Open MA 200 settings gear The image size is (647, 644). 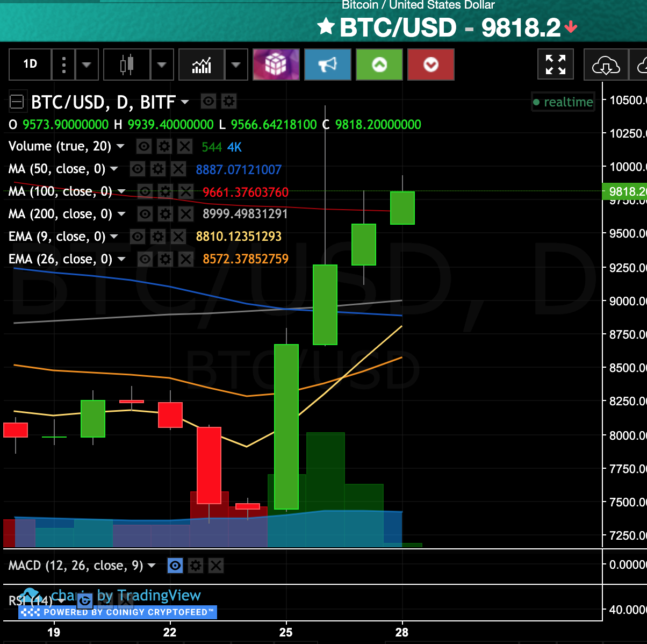pos(165,214)
